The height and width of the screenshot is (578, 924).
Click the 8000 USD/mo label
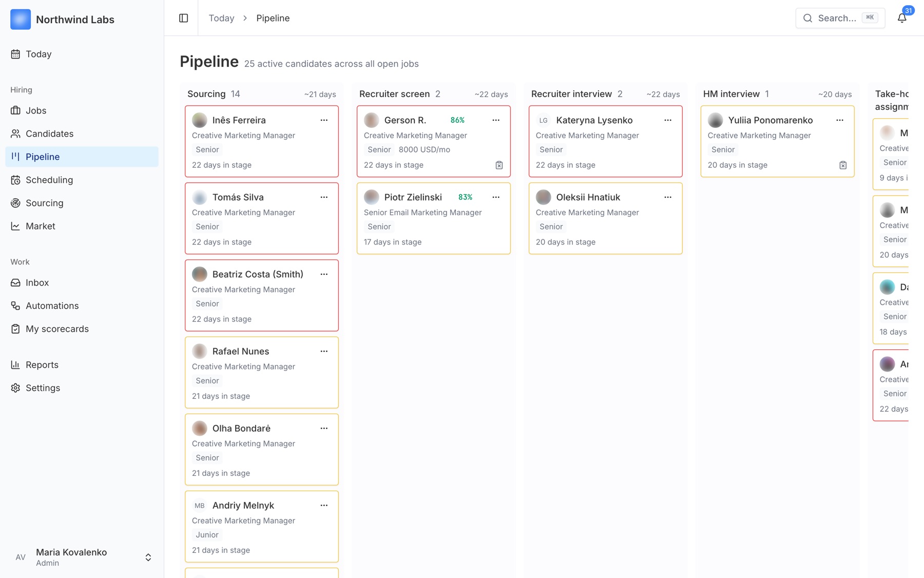point(425,150)
